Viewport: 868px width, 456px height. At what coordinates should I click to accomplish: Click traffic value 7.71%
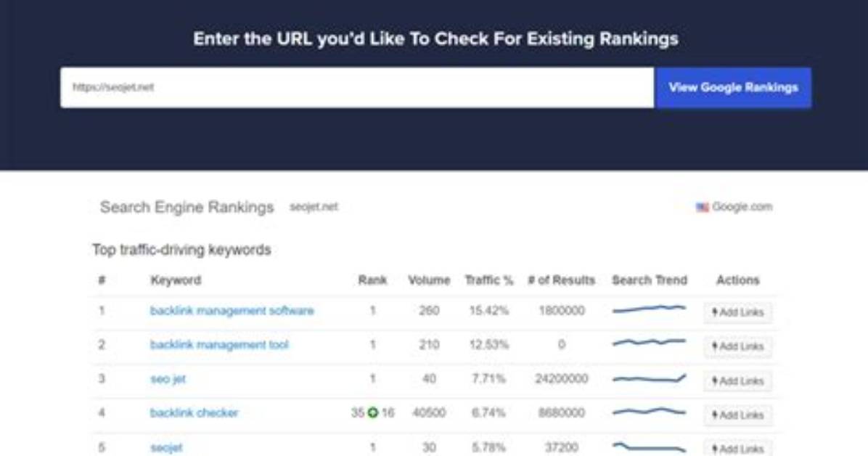point(489,379)
